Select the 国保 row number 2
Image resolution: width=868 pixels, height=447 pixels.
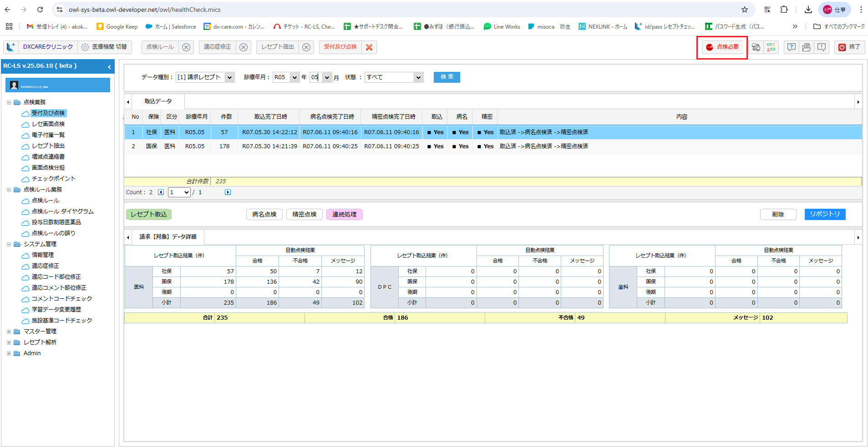click(493, 146)
